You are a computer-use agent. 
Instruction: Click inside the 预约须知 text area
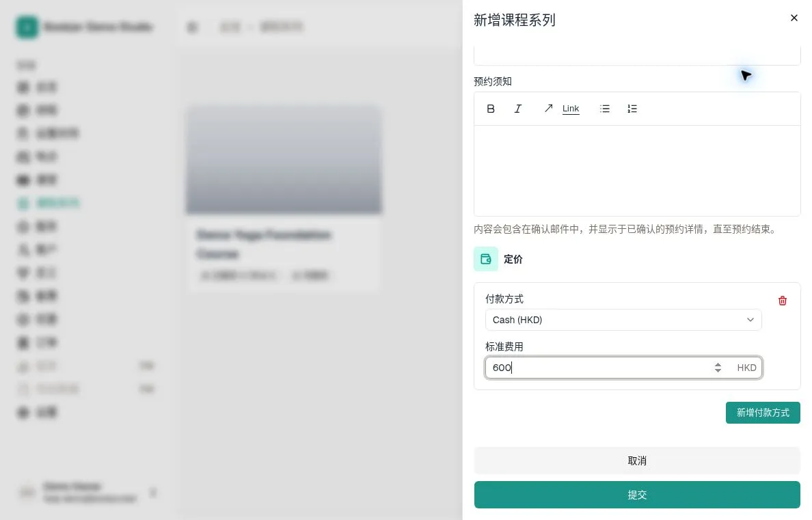point(637,170)
